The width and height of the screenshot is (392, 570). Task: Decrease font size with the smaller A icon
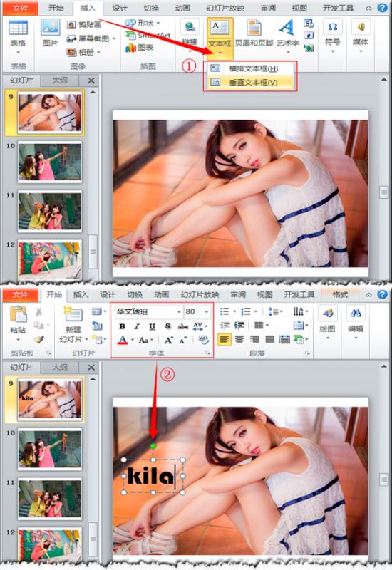[x=182, y=341]
